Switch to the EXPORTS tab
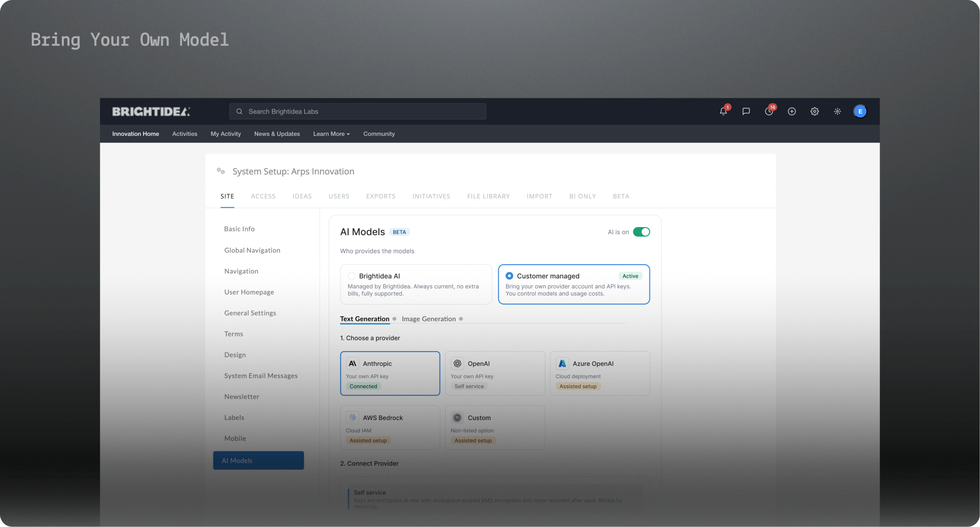The image size is (980, 527). click(381, 196)
